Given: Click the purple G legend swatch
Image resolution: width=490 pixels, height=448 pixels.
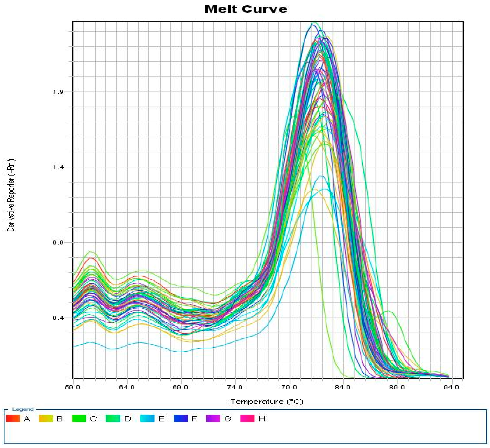Looking at the screenshot, I should coord(213,419).
